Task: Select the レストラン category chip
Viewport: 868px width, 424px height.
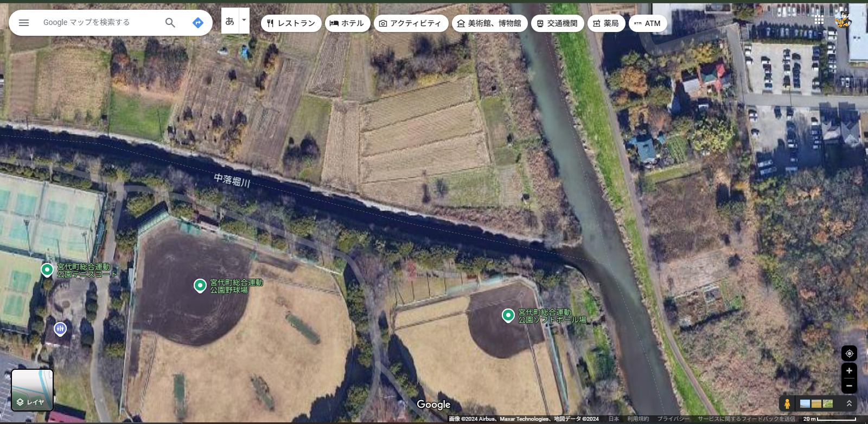Action: [291, 23]
